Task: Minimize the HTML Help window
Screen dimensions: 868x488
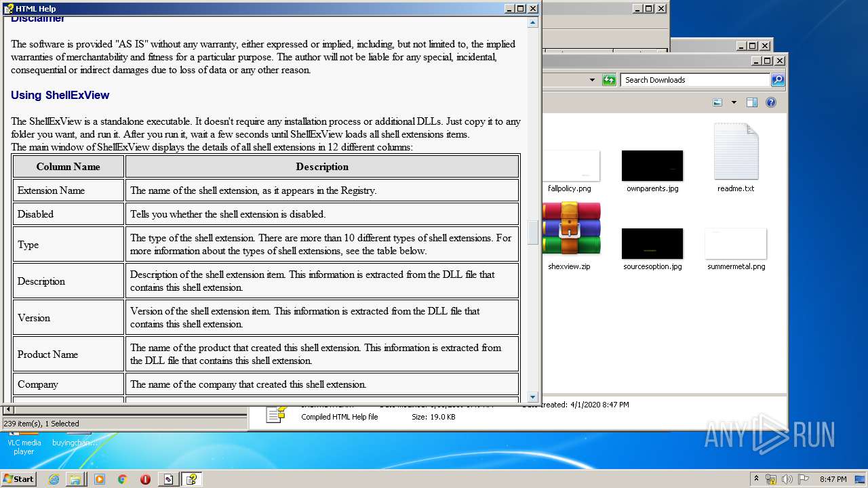Action: click(x=509, y=9)
